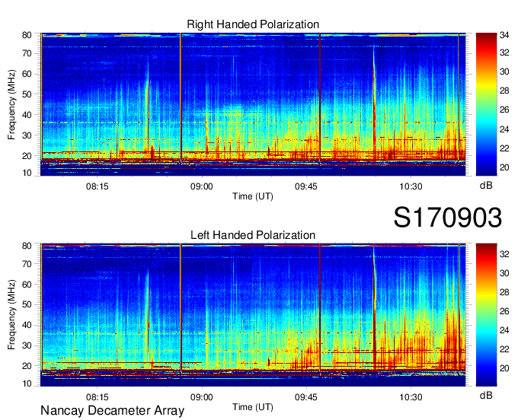Click the 70 MHz tick of Right Handed plot
Image resolution: width=518 pixels, height=420 pixels.
[x=27, y=53]
